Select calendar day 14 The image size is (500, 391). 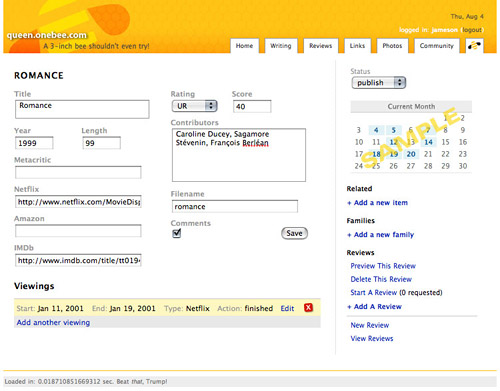pos(428,142)
